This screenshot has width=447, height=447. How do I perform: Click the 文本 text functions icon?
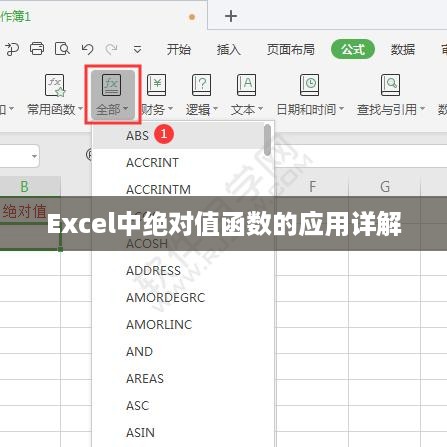point(246,85)
